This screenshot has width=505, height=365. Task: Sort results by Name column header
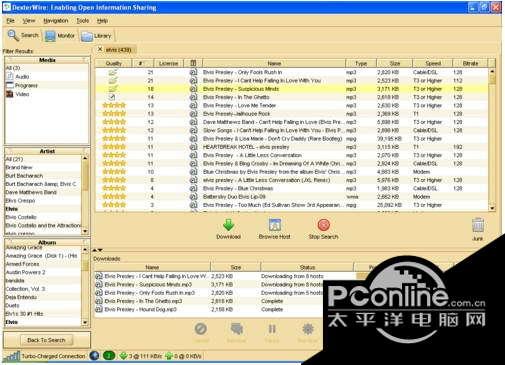(274, 63)
